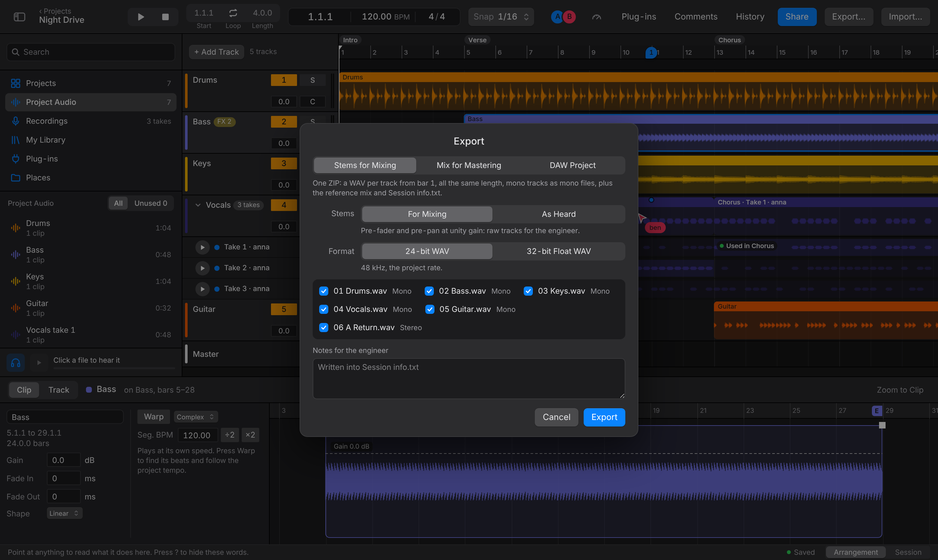Uncheck 06 A Return.wav stem
Image resolution: width=938 pixels, height=560 pixels.
[x=323, y=327]
